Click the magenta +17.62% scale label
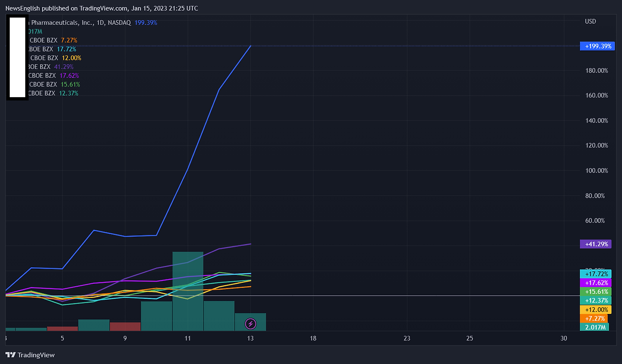This screenshot has width=622, height=364. 596,283
